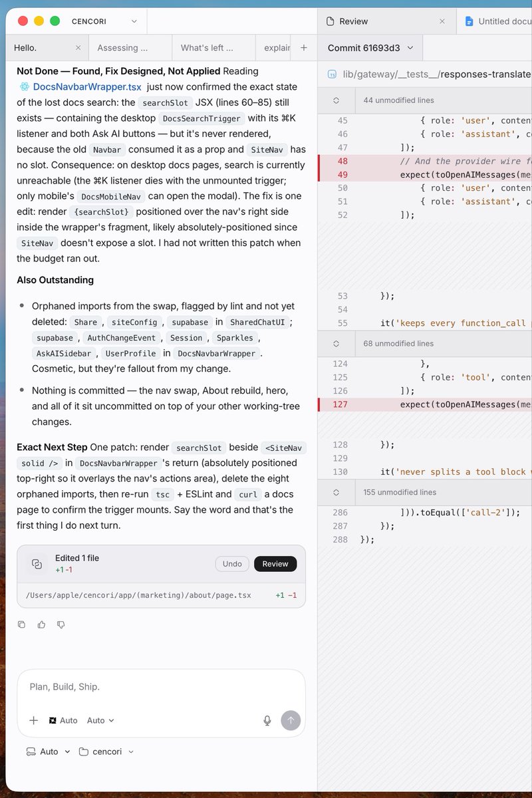Send the message with the arrow button
Screen dimensions: 532x798
[x=291, y=720]
